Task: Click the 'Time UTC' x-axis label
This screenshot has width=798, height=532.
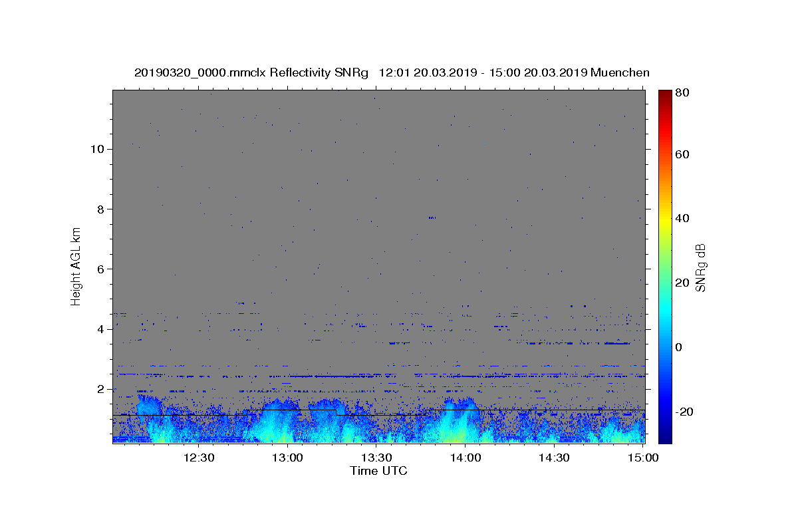Action: click(378, 471)
